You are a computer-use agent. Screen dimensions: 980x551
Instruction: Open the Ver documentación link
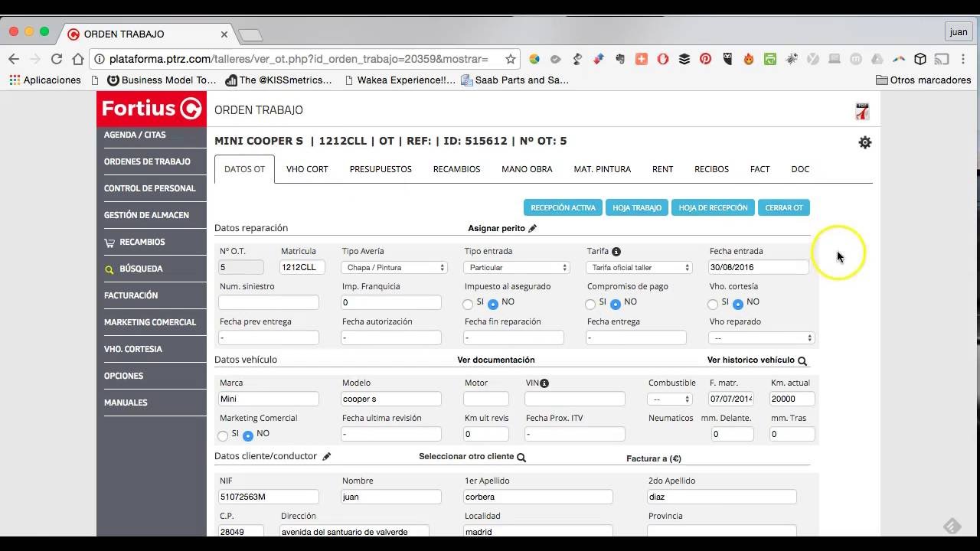[496, 360]
